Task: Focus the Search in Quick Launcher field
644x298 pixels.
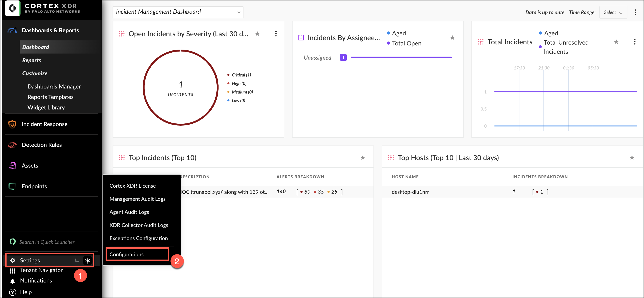Action: pyautogui.click(x=47, y=242)
